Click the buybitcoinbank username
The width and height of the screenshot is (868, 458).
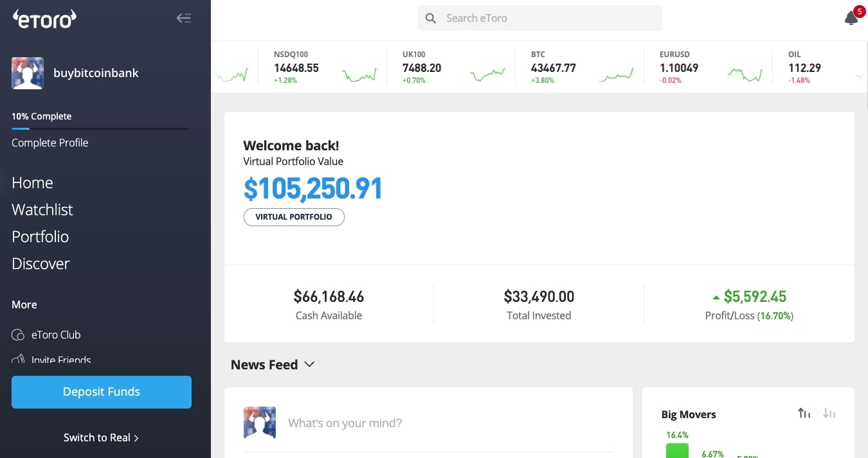pyautogui.click(x=96, y=73)
